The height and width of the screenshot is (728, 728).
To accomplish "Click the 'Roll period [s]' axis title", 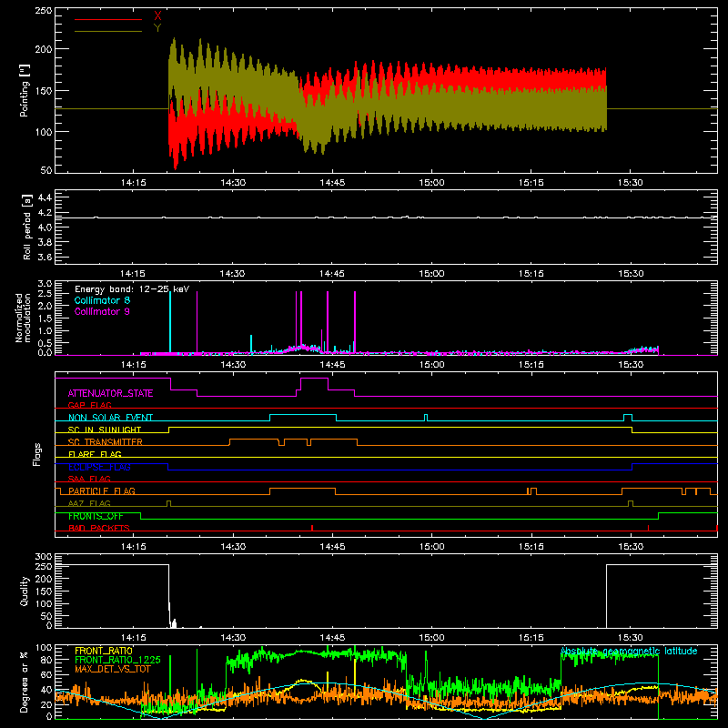I will tap(27, 227).
